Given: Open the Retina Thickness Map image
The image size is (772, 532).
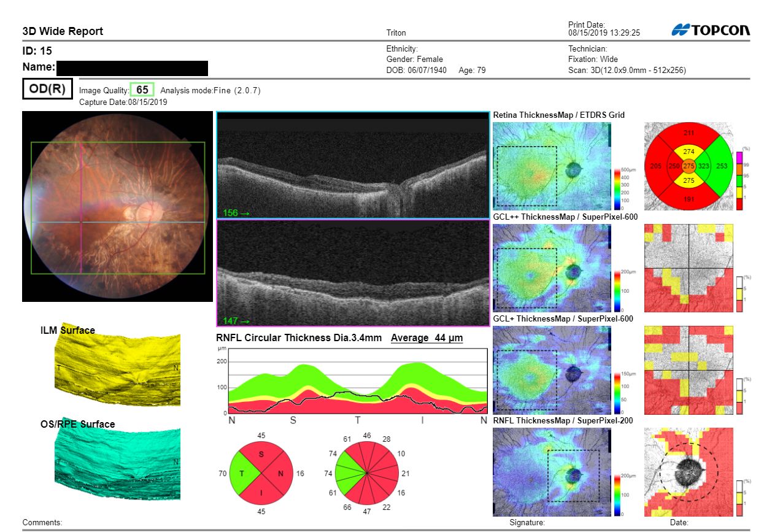Looking at the screenshot, I should (552, 166).
